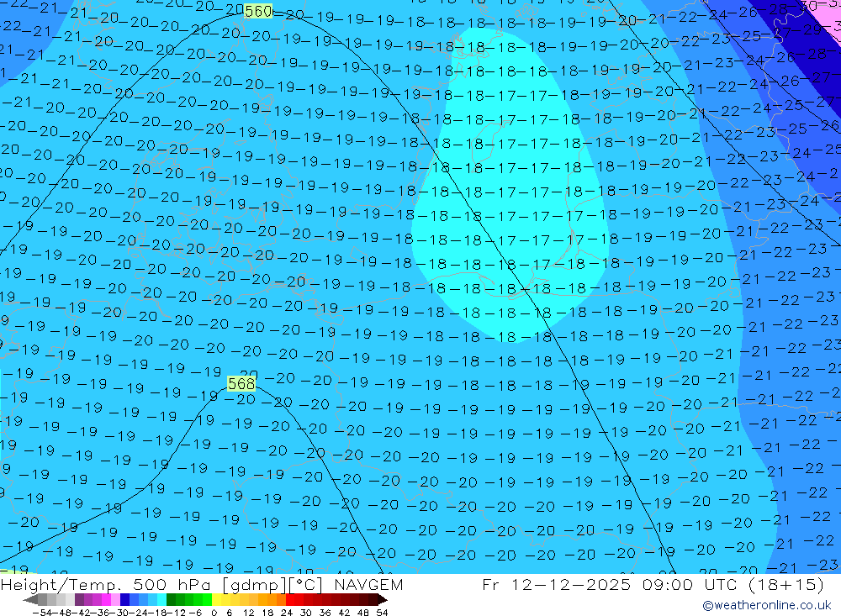Image resolution: width=841 pixels, height=616 pixels.
Task: Pick the cyan swatch above -18 on scale
Action: (161, 600)
